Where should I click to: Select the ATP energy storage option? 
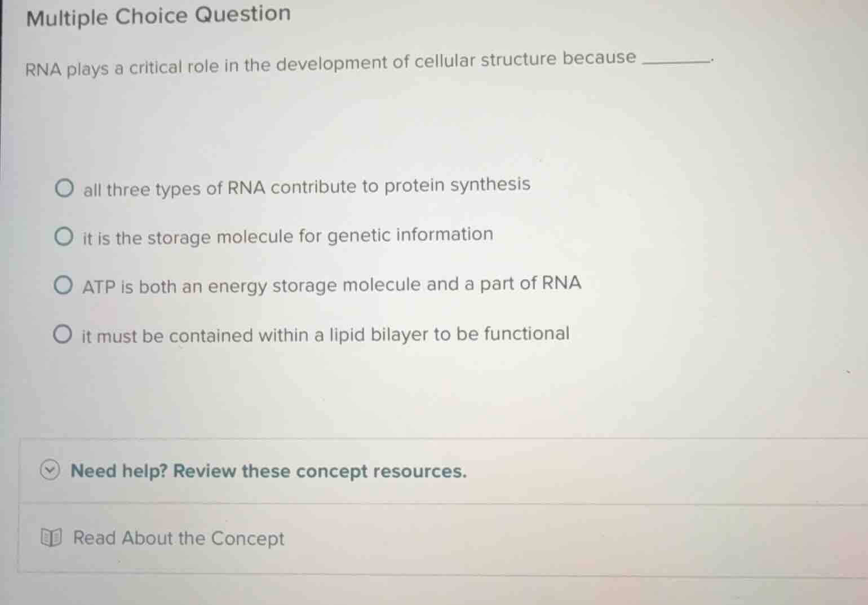coord(64,285)
